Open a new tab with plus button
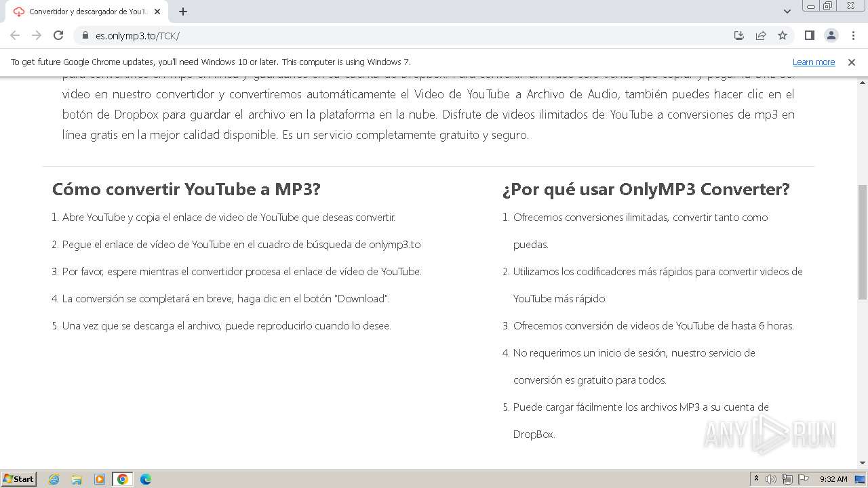868x488 pixels. (183, 12)
